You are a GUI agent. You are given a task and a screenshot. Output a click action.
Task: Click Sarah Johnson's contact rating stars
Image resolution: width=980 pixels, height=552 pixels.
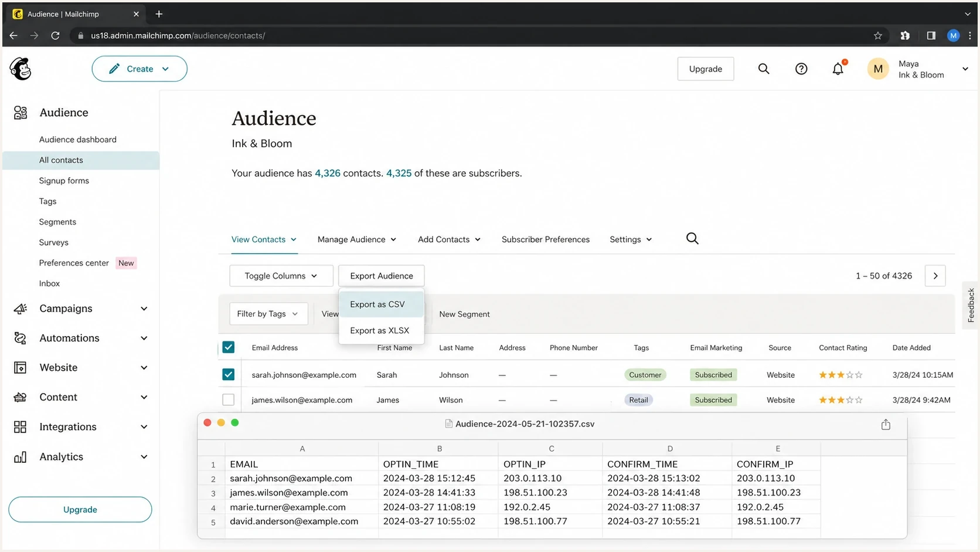[x=841, y=375]
